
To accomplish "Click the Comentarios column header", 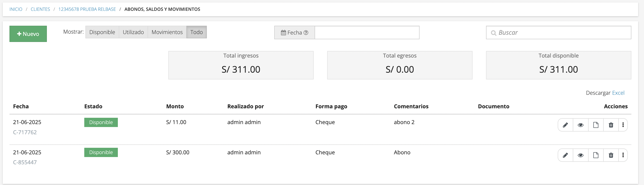I will pyautogui.click(x=411, y=106).
